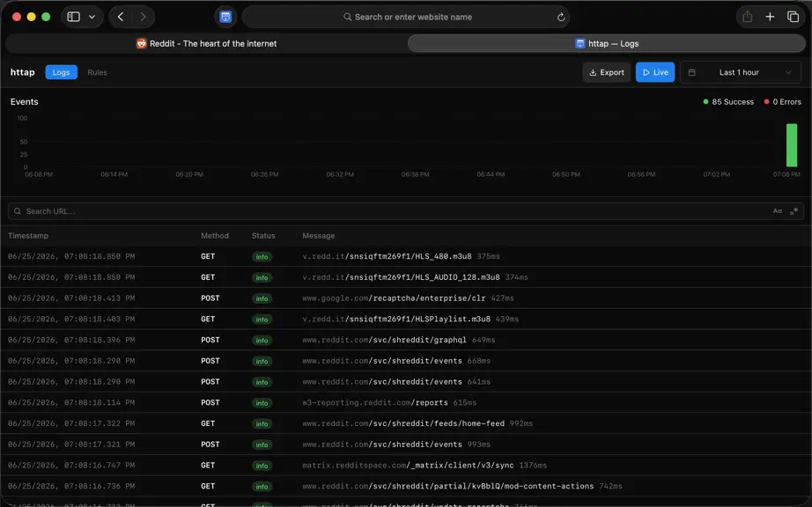Viewport: 812px width, 507px height.
Task: Open the w3-reporting.reddit.com/reports row
Action: [x=406, y=402]
